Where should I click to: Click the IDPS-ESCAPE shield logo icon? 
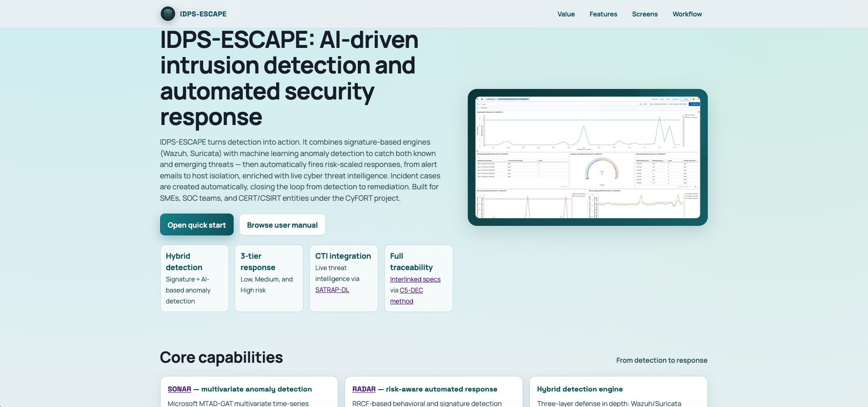[x=168, y=14]
